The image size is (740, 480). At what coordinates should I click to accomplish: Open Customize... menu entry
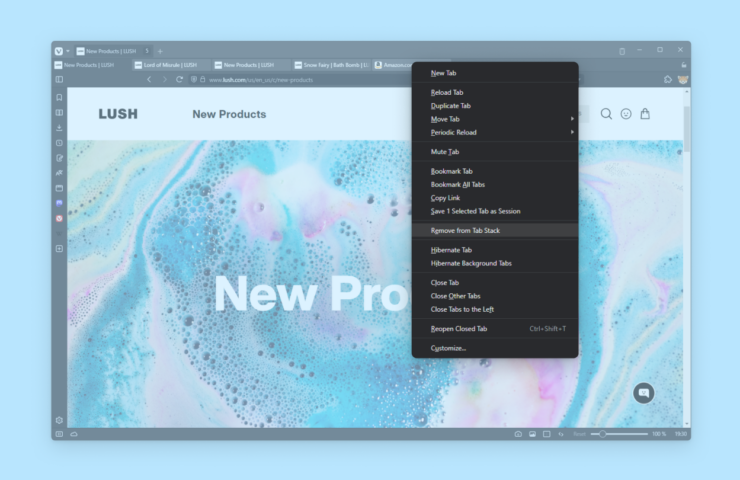click(495, 348)
